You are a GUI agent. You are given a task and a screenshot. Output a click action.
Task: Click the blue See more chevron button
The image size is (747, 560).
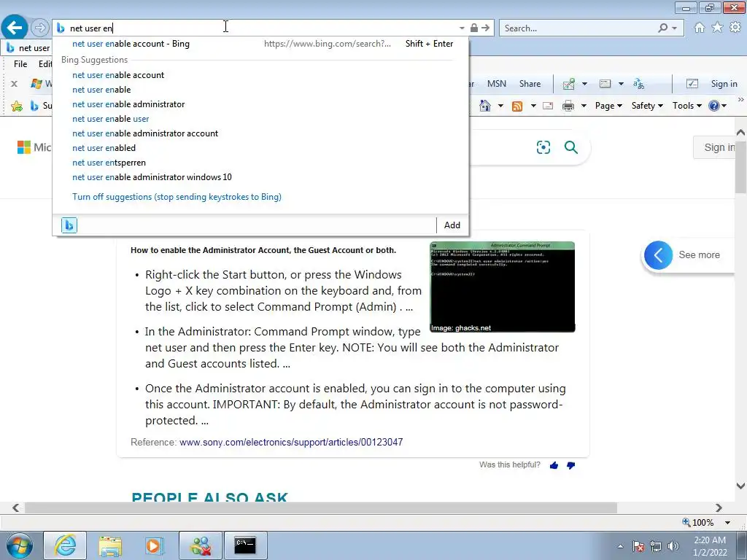[659, 255]
